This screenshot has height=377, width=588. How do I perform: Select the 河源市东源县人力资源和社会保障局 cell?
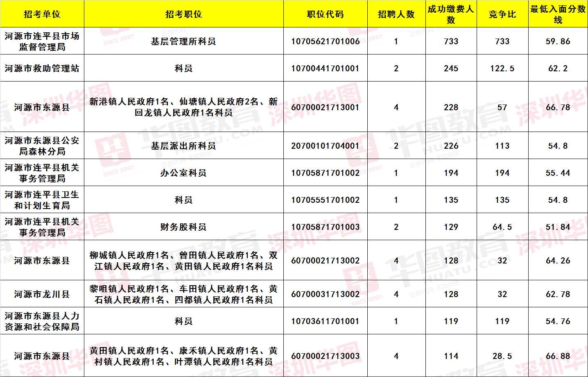[42, 321]
